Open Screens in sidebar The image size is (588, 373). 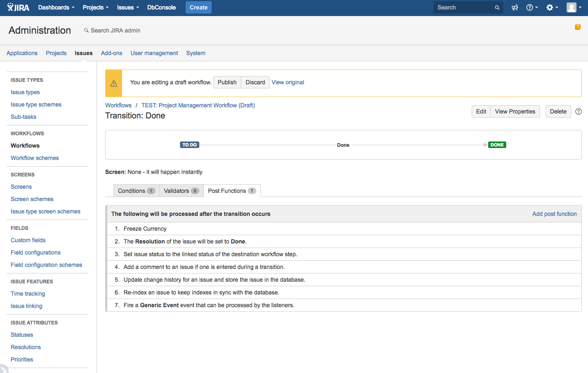pos(21,187)
